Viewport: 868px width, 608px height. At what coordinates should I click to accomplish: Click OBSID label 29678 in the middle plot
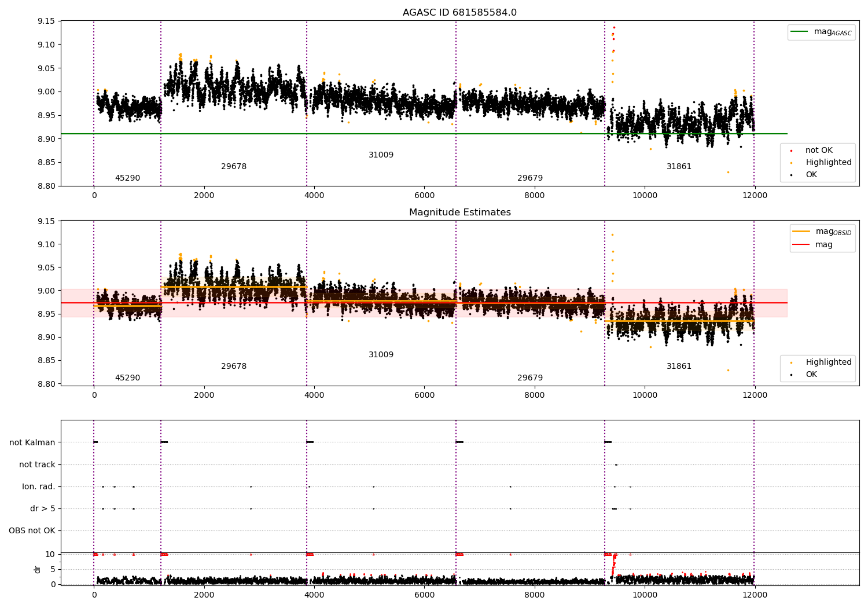point(234,367)
